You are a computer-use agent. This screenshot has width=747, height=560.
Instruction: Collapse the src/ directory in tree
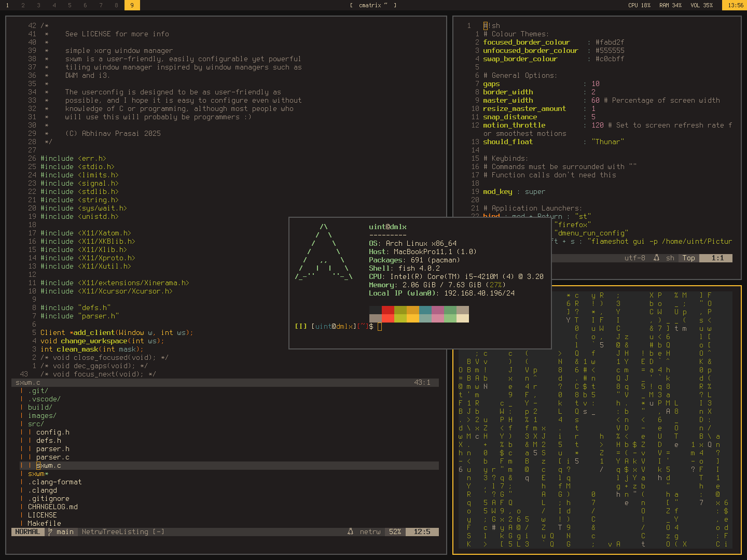point(36,424)
